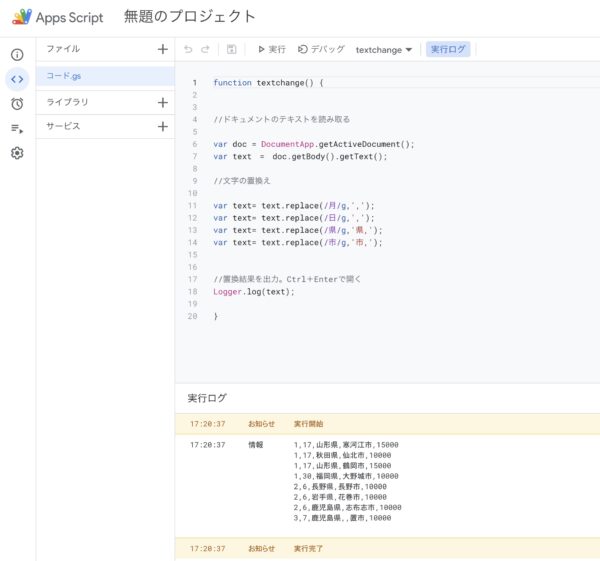Click the 情報 log level label

click(x=256, y=445)
